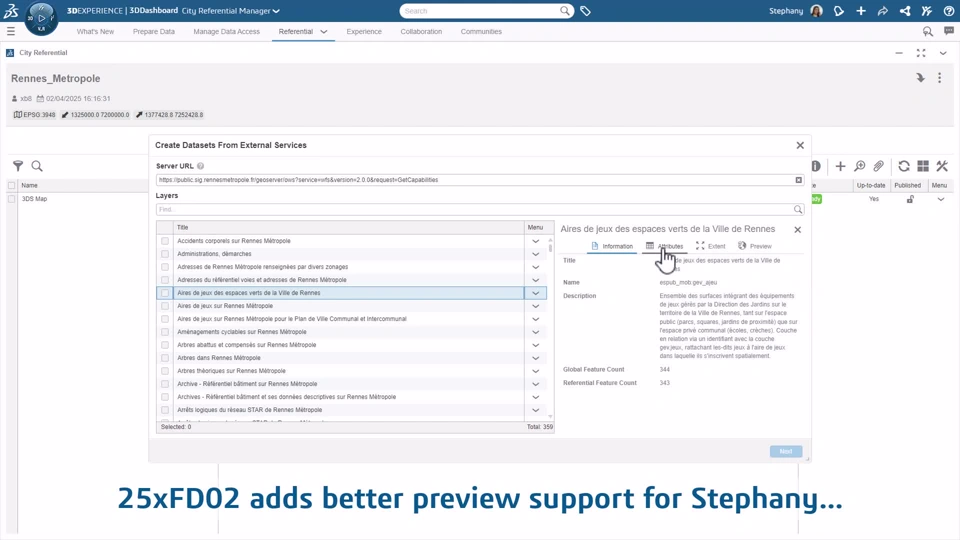Open the 3DS Map row menu chevron
Viewport: 960px width, 540px height.
click(941, 199)
